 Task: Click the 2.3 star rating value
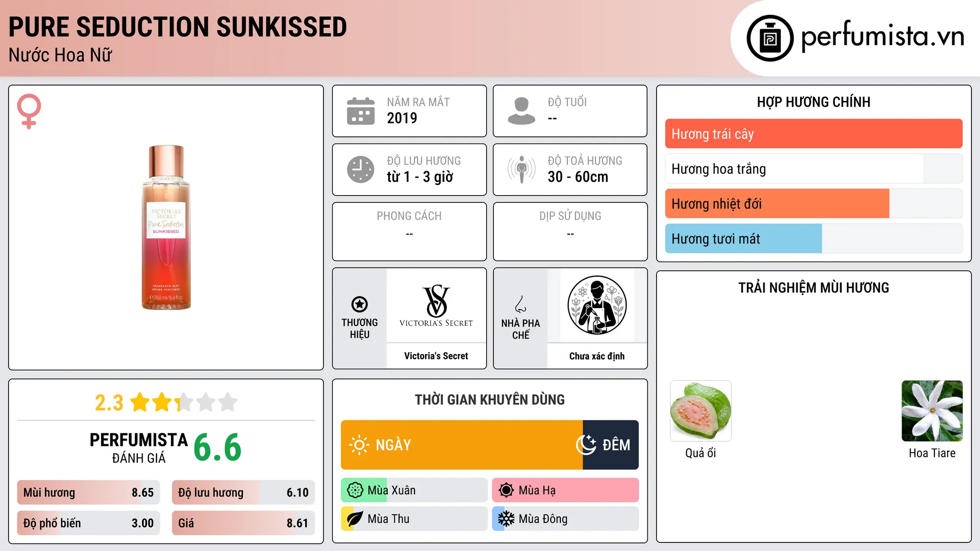tap(109, 403)
